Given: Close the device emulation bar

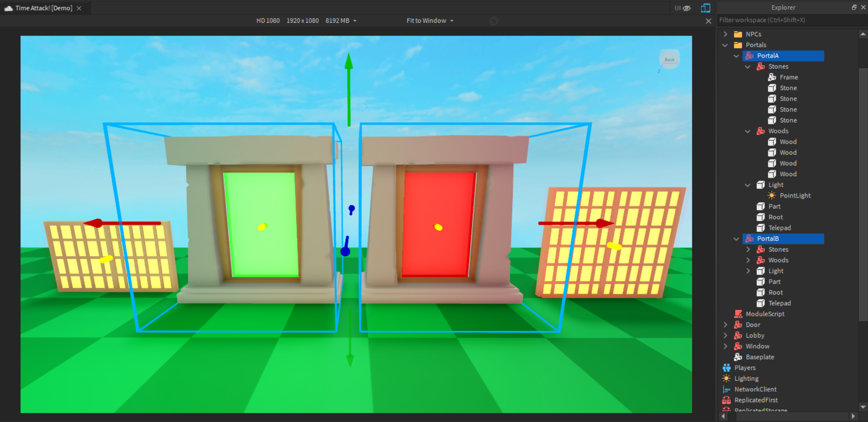Looking at the screenshot, I should (708, 21).
